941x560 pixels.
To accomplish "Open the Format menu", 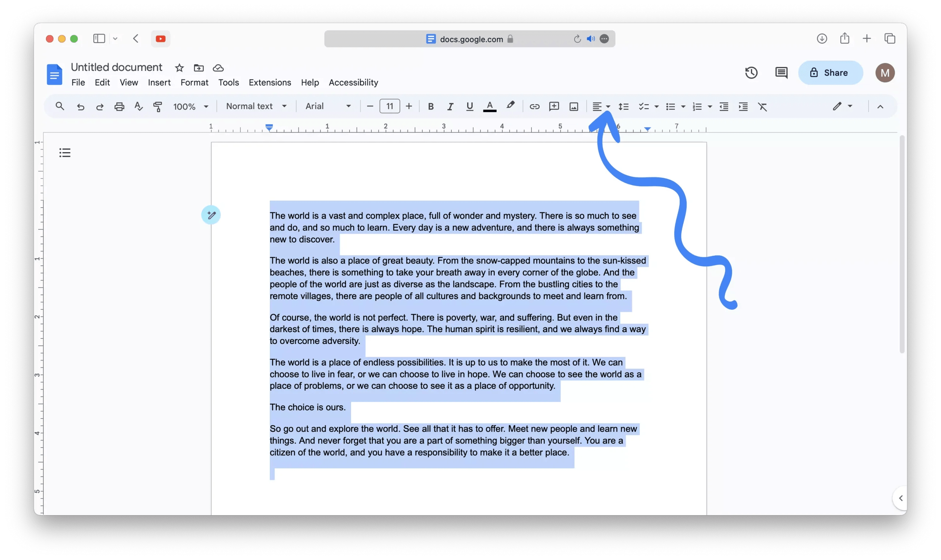I will 194,82.
